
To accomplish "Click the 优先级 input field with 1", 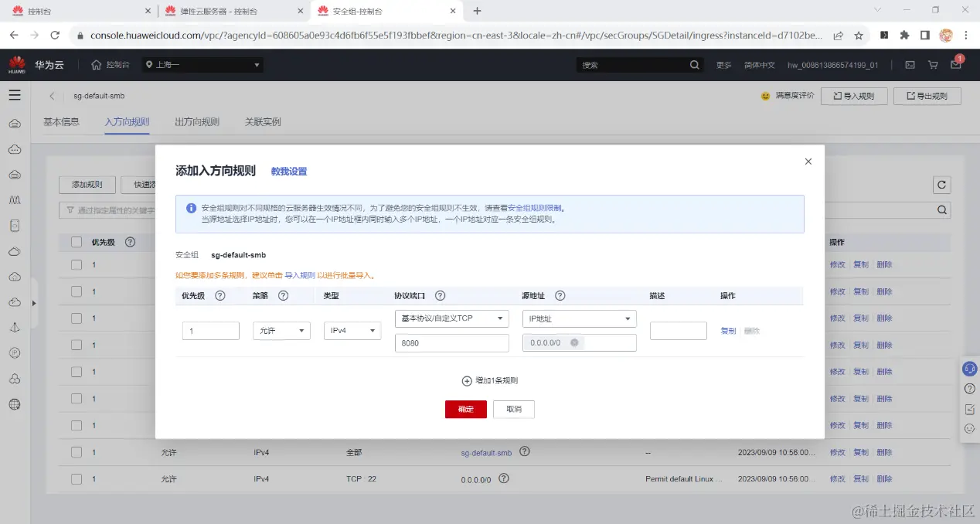I will click(211, 331).
